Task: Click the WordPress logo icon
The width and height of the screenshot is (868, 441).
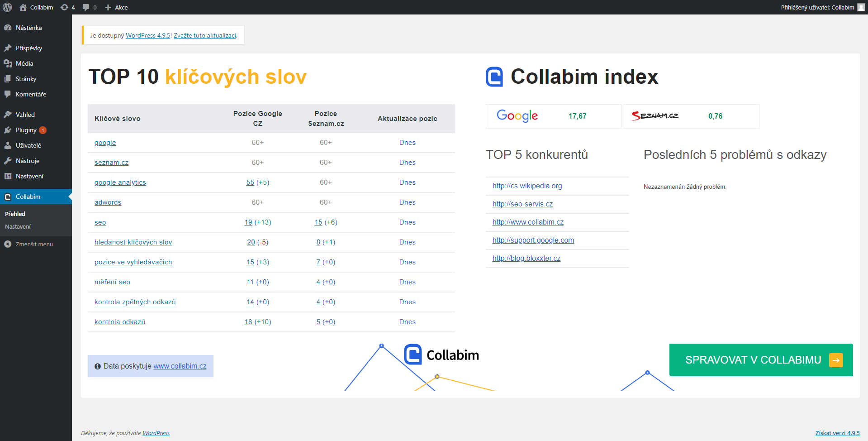Action: coord(7,7)
